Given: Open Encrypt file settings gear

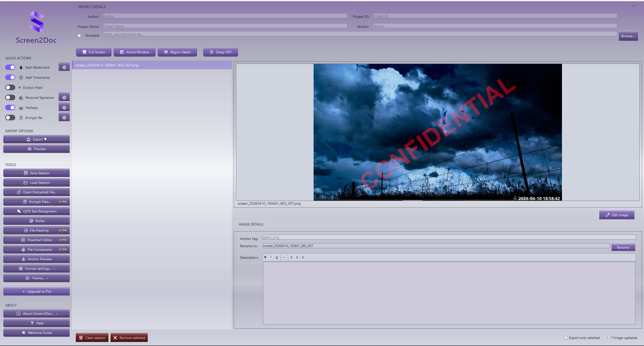Looking at the screenshot, I should point(64,118).
